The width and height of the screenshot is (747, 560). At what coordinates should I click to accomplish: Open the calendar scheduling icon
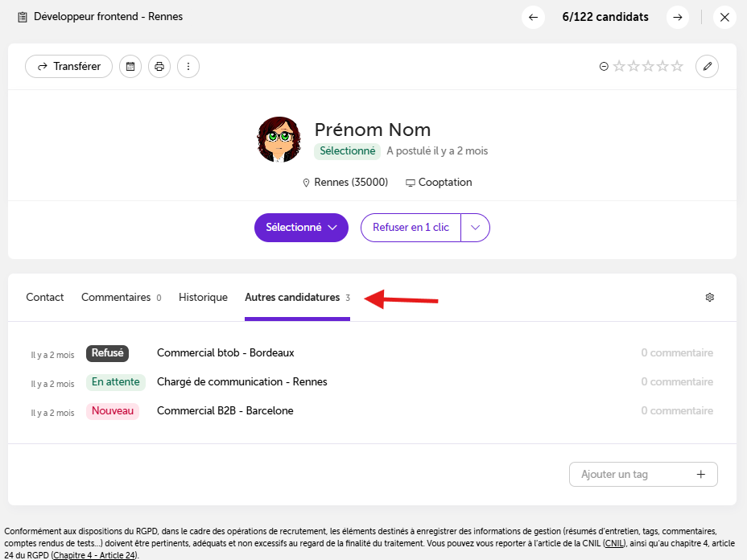(x=130, y=67)
